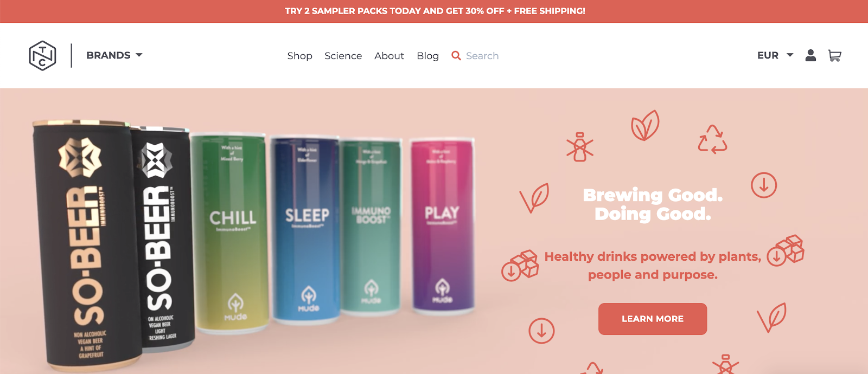Viewport: 868px width, 374px height.
Task: Open the shopping cart icon
Action: (x=834, y=55)
